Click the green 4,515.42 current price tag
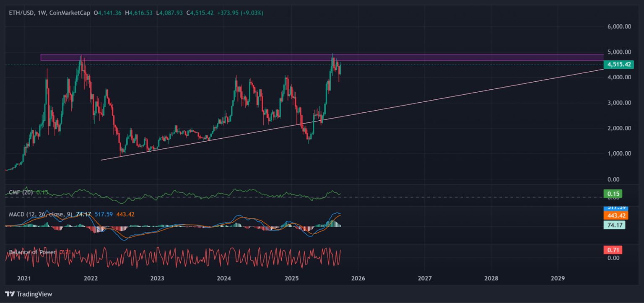The image size is (644, 303). click(x=618, y=65)
